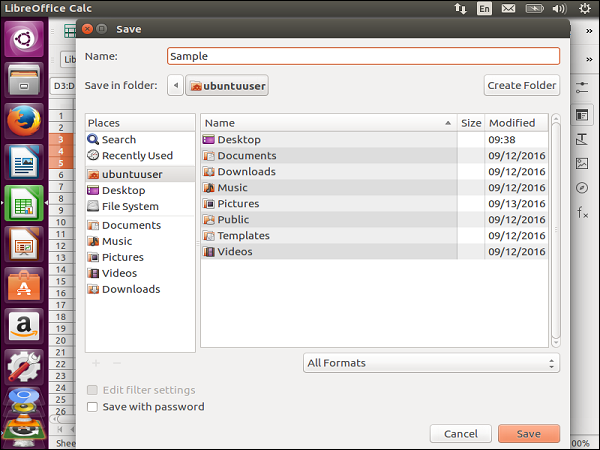This screenshot has width=600, height=450.
Task: Open Firefox from the launcher
Action: pyautogui.click(x=23, y=121)
